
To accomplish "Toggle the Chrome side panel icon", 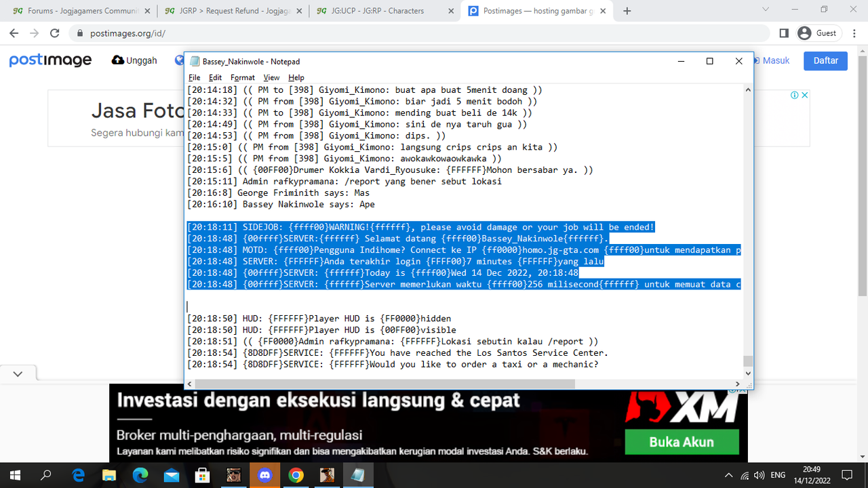I will (x=784, y=33).
